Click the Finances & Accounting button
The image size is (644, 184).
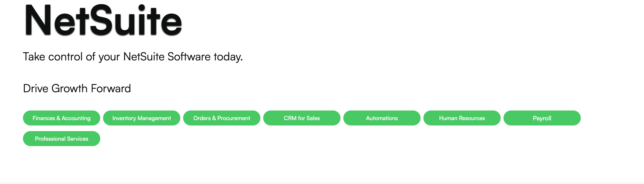tap(62, 118)
